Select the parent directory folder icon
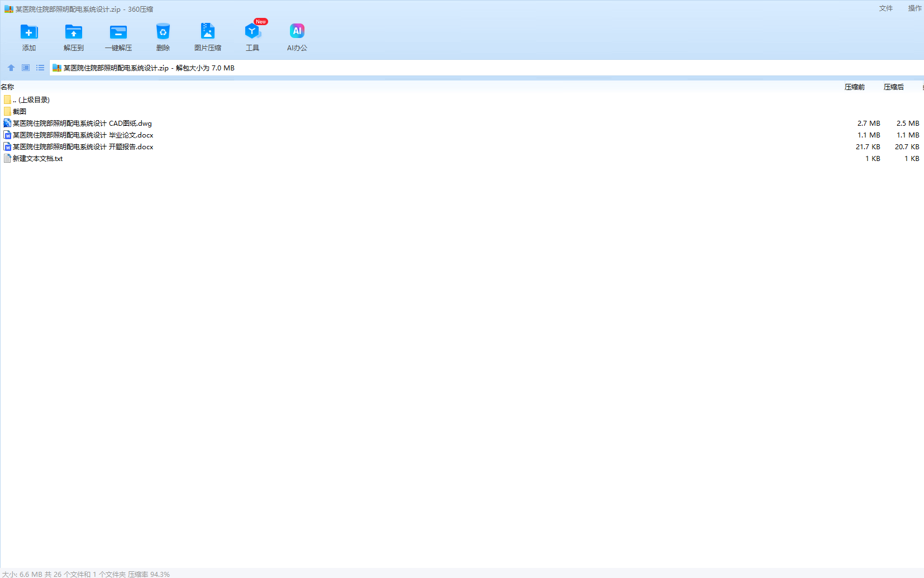Screen dimensions: 924x578 (x=7, y=100)
